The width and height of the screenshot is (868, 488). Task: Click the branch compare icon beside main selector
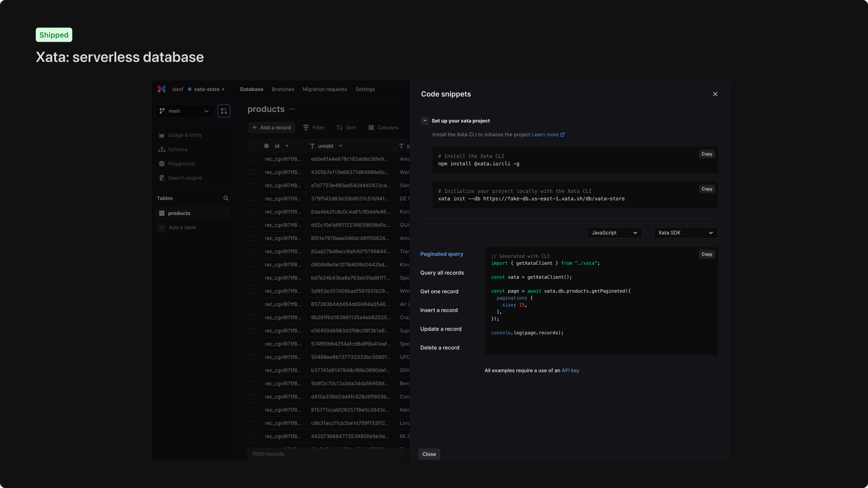click(224, 111)
